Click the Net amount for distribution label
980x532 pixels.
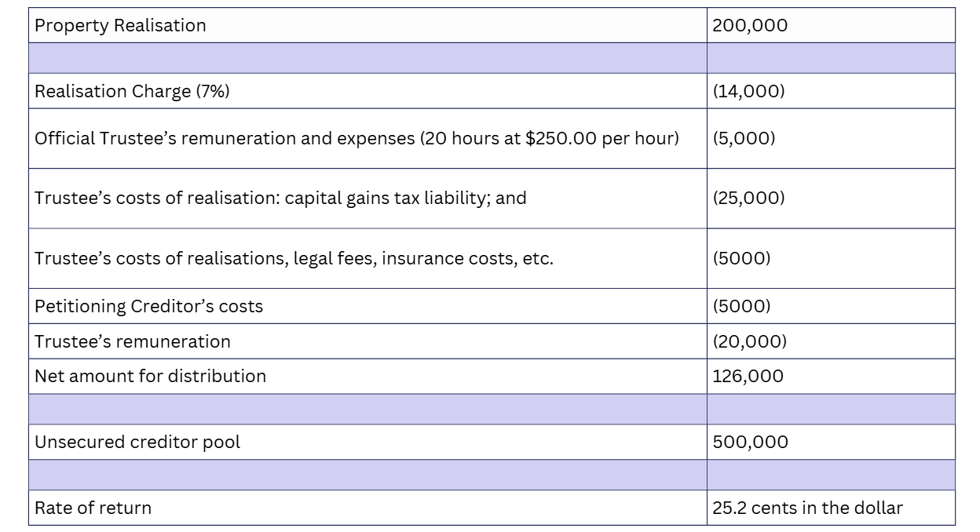150,376
